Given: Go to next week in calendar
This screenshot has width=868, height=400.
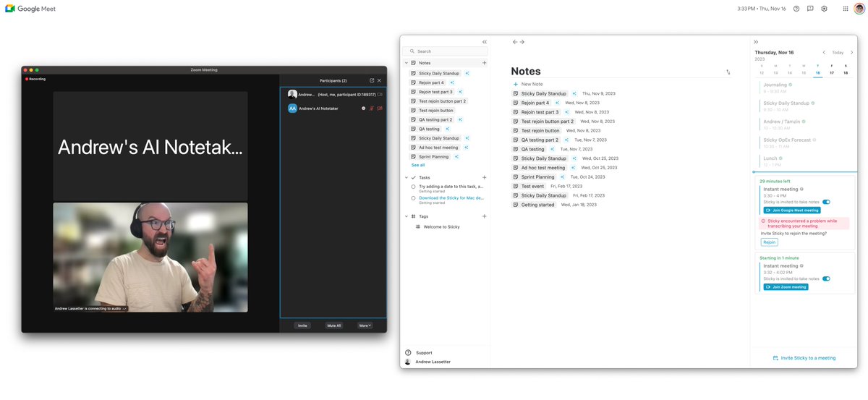Looking at the screenshot, I should point(851,53).
